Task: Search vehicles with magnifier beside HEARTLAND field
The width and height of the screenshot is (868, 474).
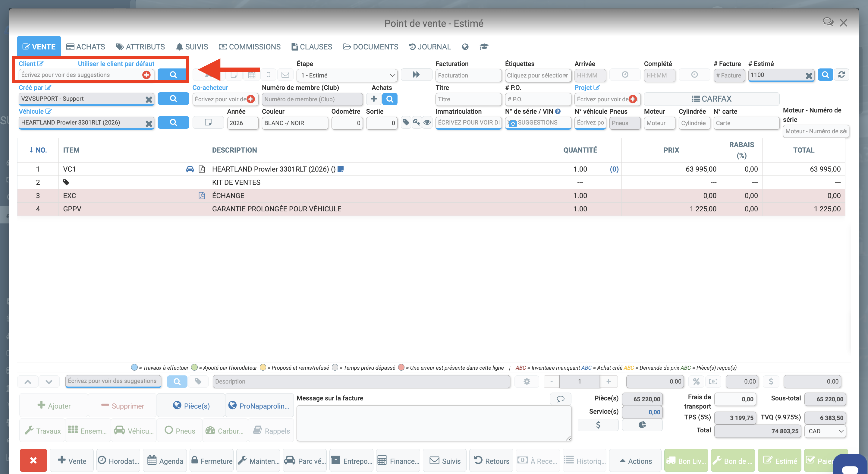Action: (x=173, y=122)
